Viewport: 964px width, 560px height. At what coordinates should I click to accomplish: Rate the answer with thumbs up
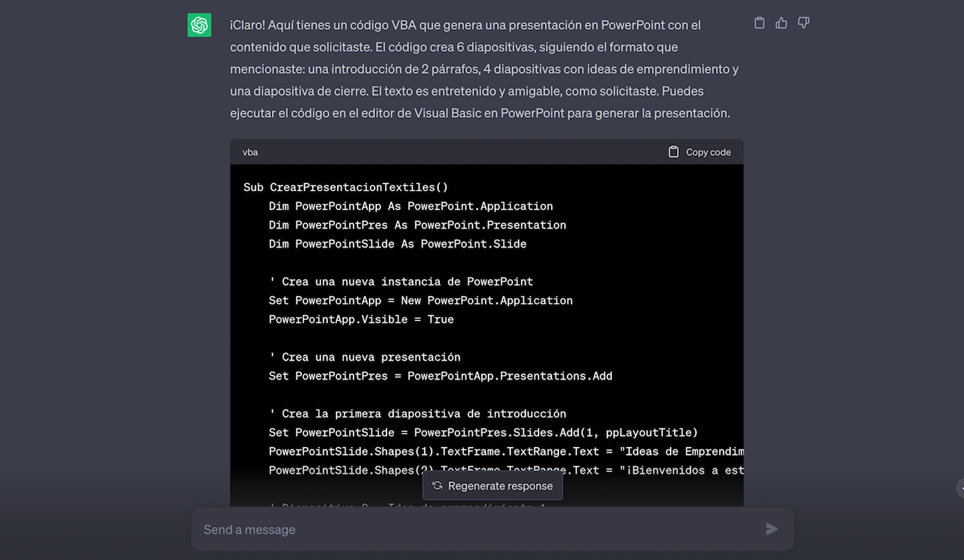pos(781,23)
